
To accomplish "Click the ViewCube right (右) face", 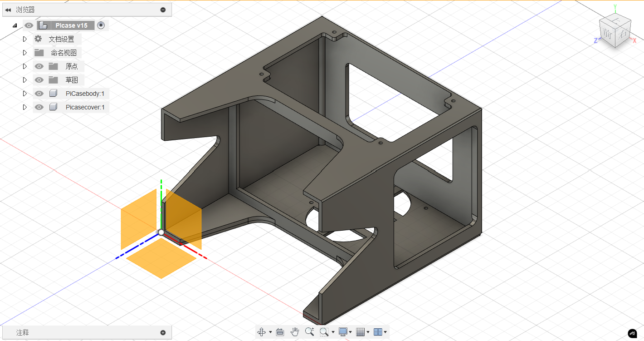I will (x=624, y=35).
